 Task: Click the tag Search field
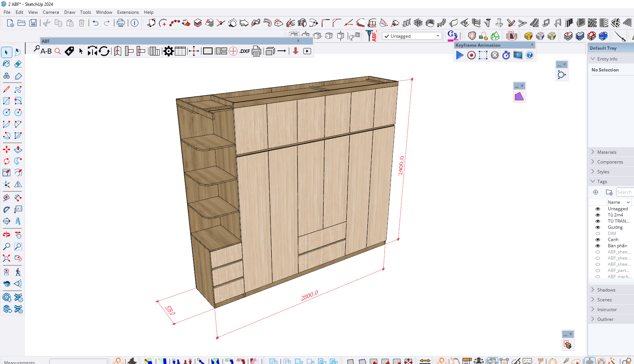624,192
